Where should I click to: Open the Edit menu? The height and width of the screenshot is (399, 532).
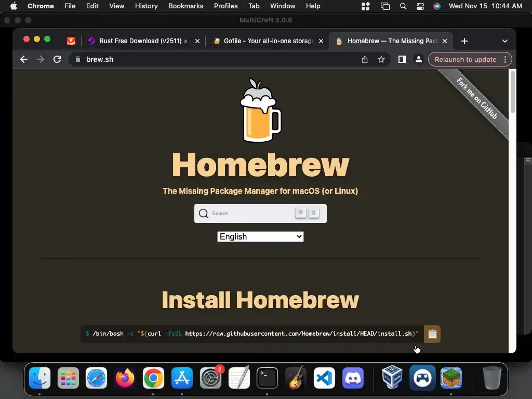(x=92, y=6)
